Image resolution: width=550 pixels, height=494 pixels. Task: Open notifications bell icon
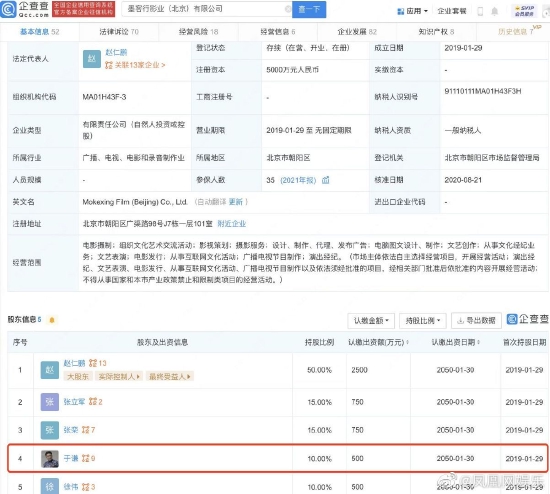click(495, 11)
